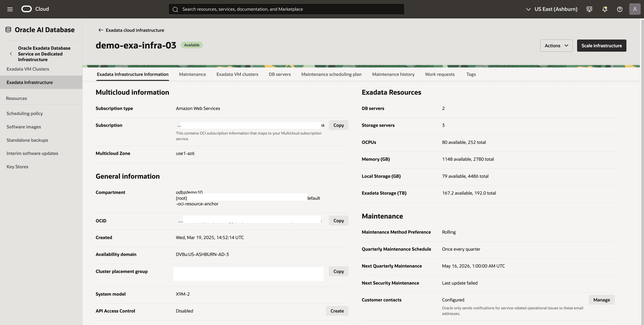Click Scale infrastructure button

pyautogui.click(x=602, y=45)
